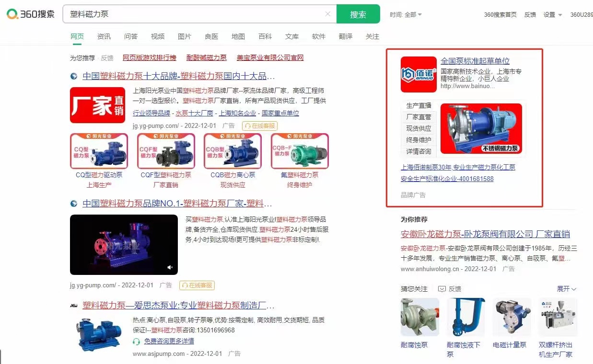The image size is (593, 364).
Task: Click the blue pump image of 爱思杰 result
Action: (x=98, y=334)
